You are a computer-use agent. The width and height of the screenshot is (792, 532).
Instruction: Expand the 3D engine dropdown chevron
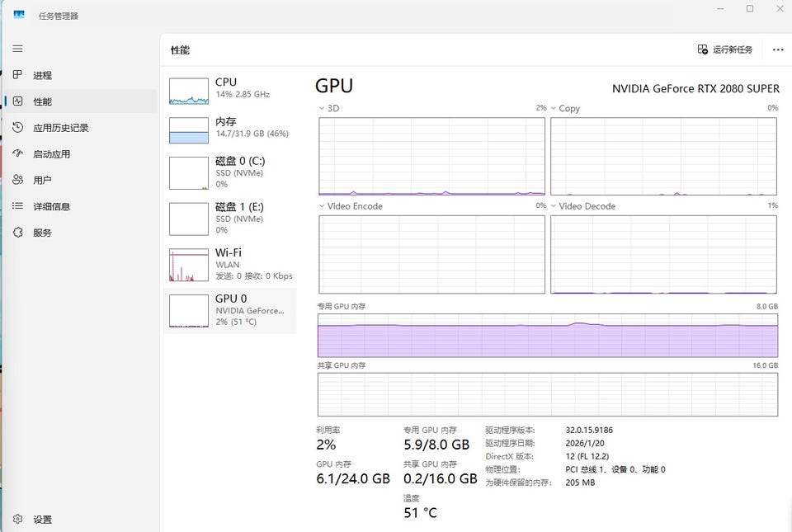[322, 108]
